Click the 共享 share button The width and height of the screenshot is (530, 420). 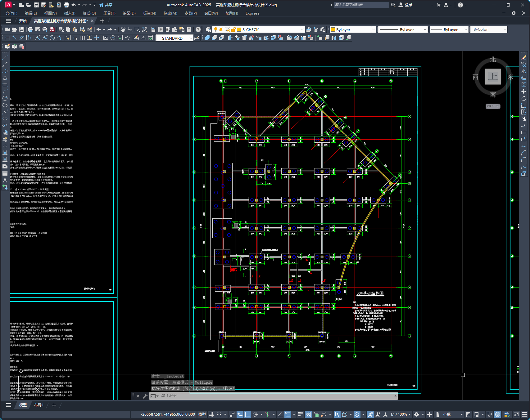(106, 5)
